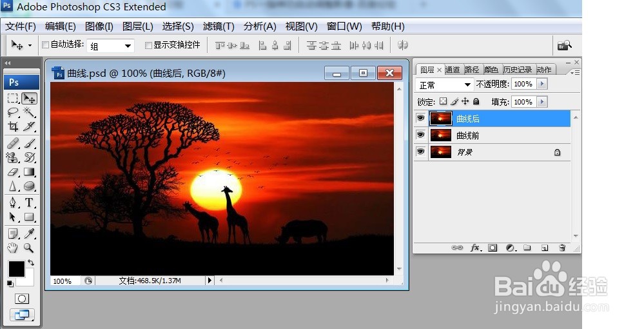Select the Path Selection tool

13,217
